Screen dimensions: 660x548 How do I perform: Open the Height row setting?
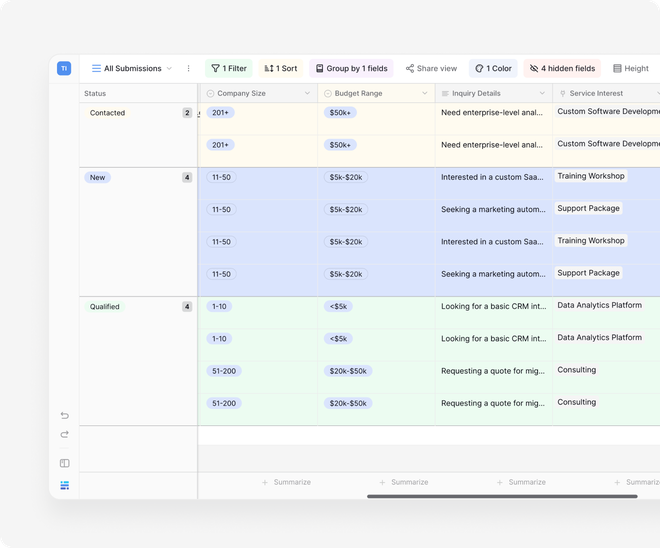630,69
